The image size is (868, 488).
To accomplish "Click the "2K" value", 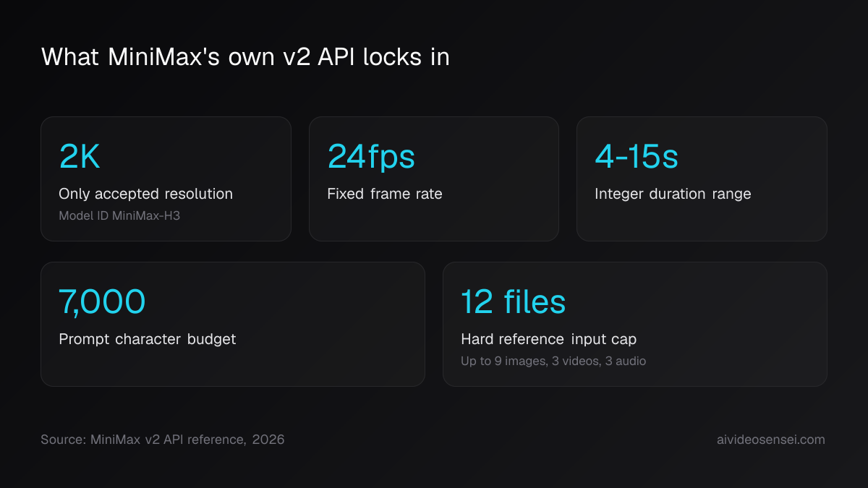I will [x=80, y=157].
